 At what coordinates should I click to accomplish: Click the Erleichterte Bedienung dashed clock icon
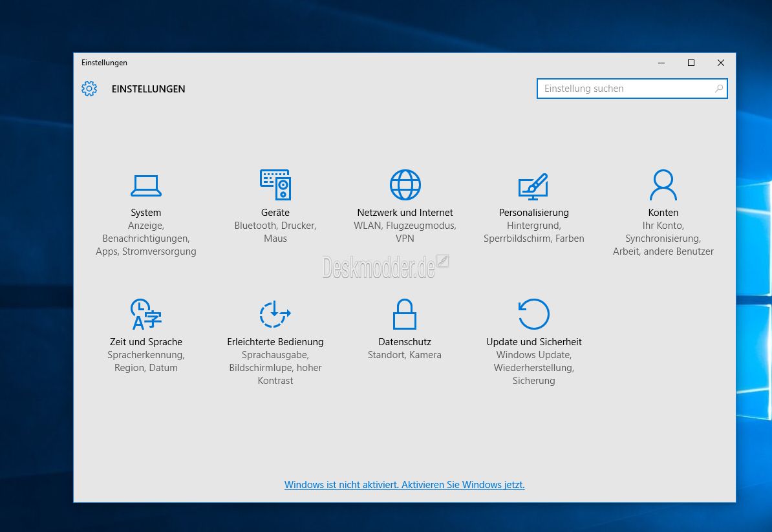(275, 314)
